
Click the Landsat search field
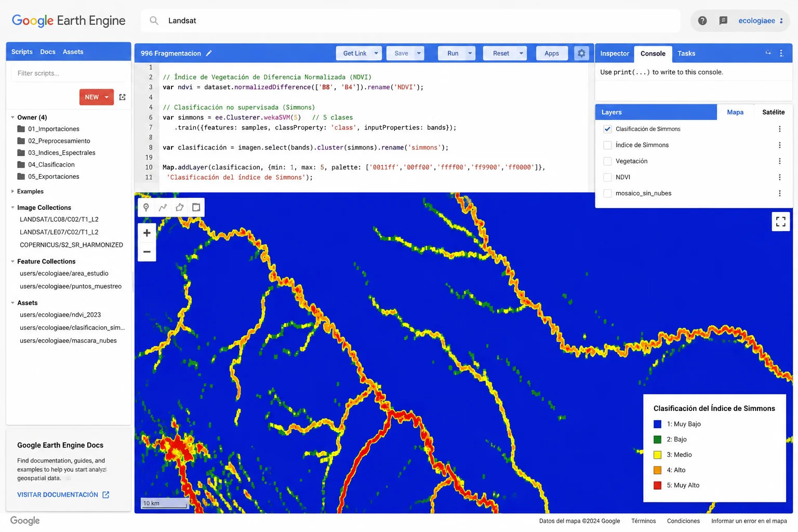click(410, 21)
